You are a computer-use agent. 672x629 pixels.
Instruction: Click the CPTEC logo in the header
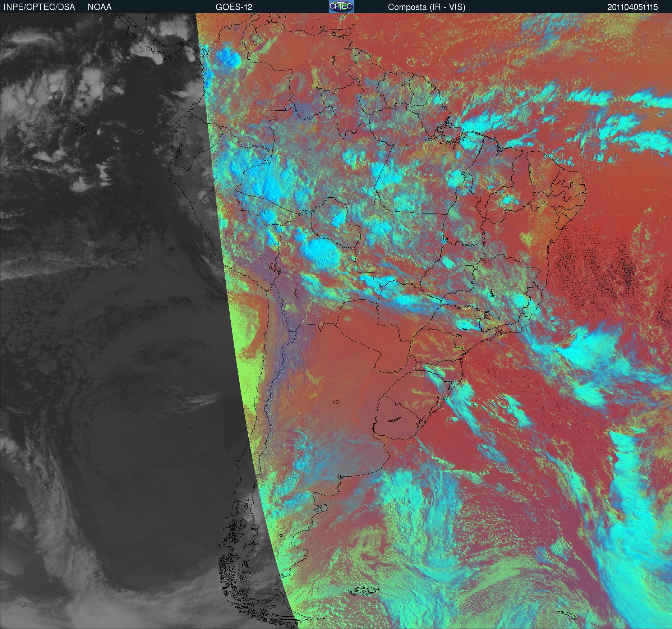pyautogui.click(x=341, y=6)
